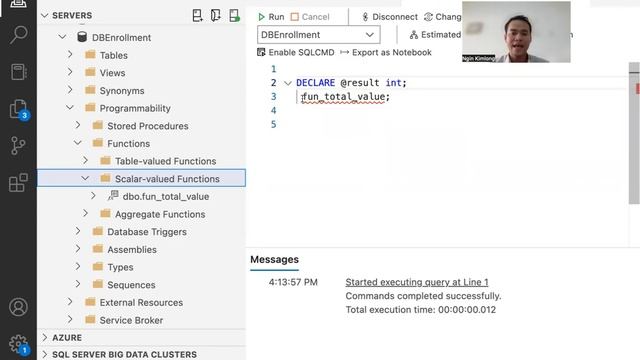Image resolution: width=640 pixels, height=360 pixels.
Task: Export the query as Notebook
Action: click(386, 52)
